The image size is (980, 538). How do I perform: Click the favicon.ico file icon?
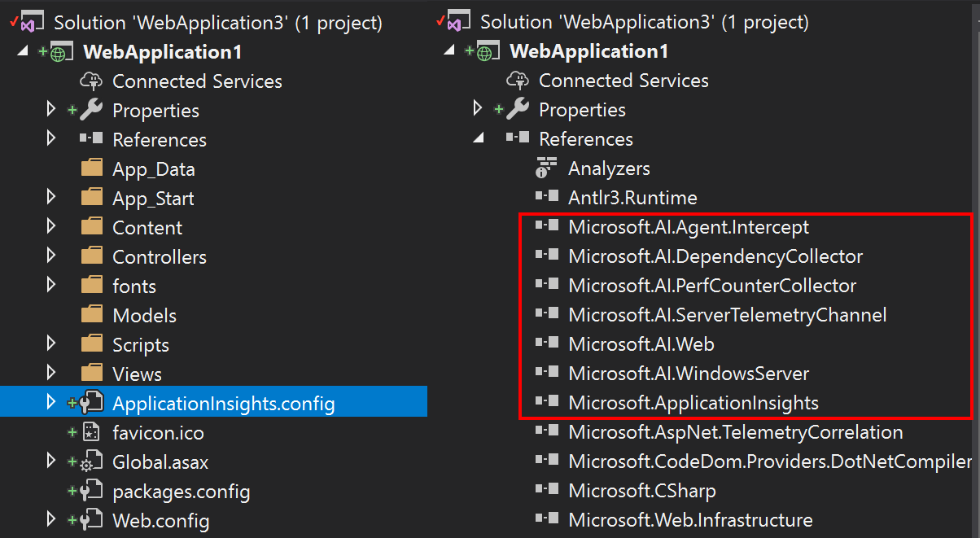(92, 432)
